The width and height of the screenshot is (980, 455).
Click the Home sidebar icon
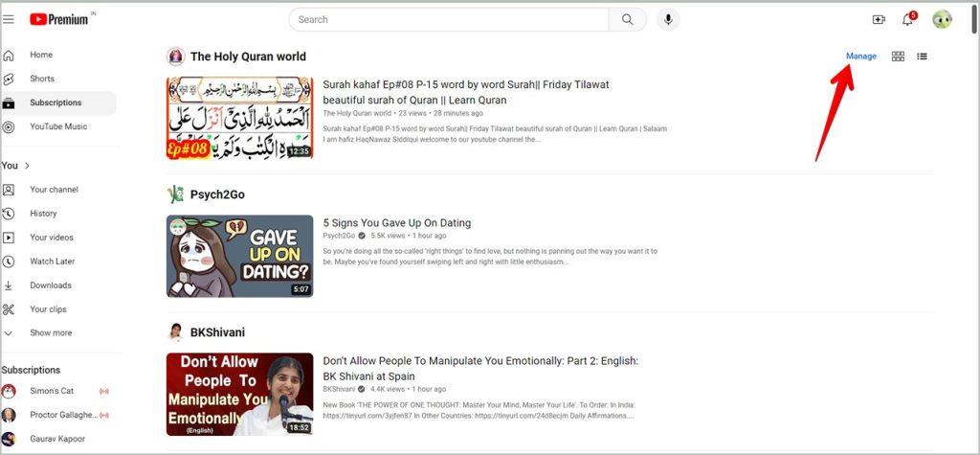click(9, 55)
